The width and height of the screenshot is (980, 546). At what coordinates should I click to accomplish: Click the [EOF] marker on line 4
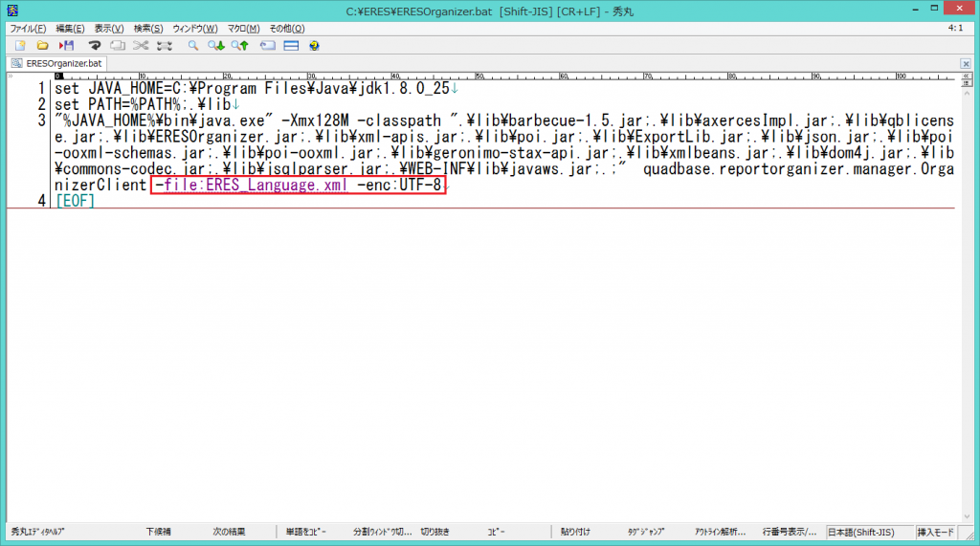pos(76,201)
